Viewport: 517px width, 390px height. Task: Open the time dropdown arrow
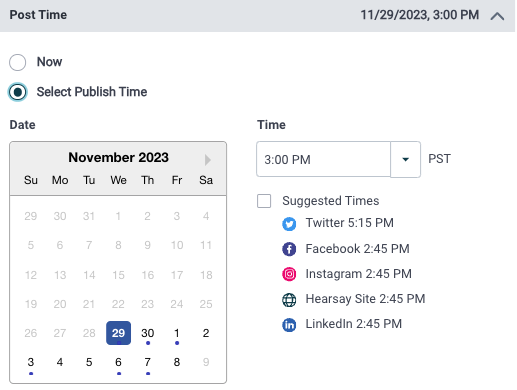405,159
